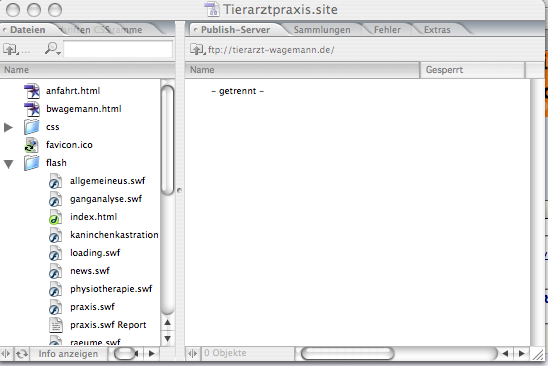The image size is (548, 366).
Task: Click the Gesperrt column header
Action: pyautogui.click(x=472, y=70)
